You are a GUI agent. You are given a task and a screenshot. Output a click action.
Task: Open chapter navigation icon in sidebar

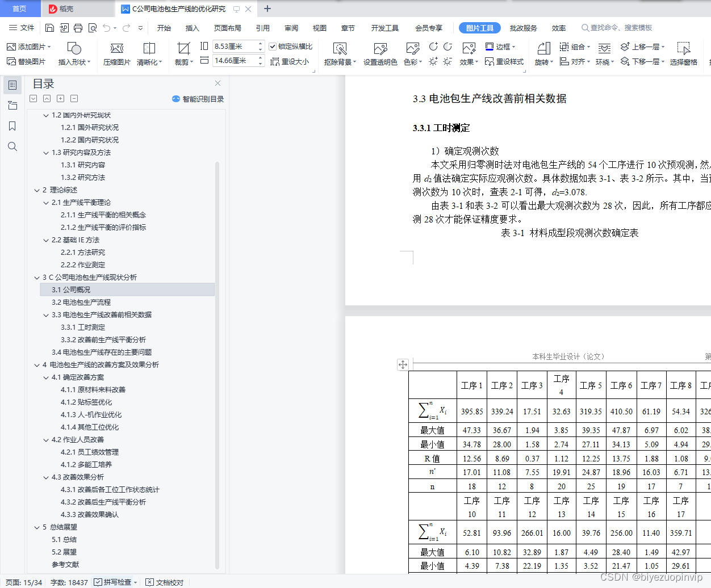[x=12, y=106]
